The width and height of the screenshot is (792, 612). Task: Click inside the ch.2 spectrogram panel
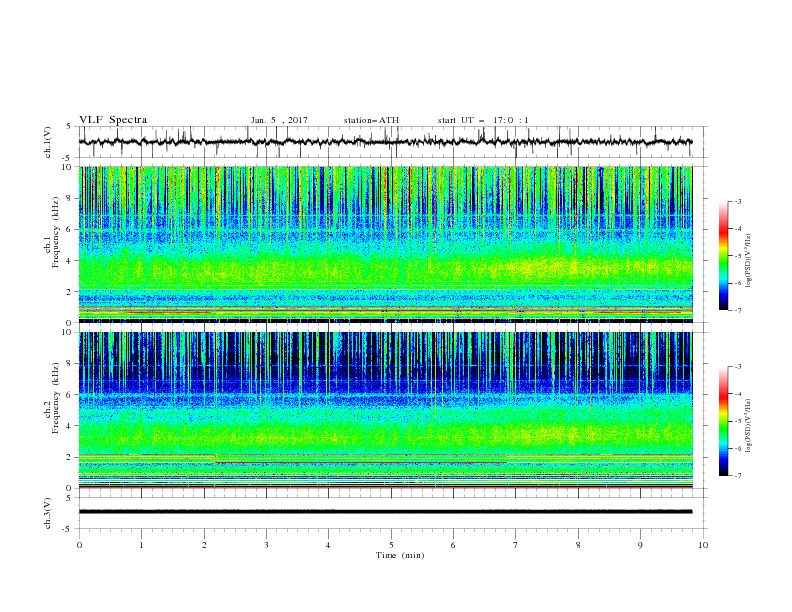pos(385,410)
